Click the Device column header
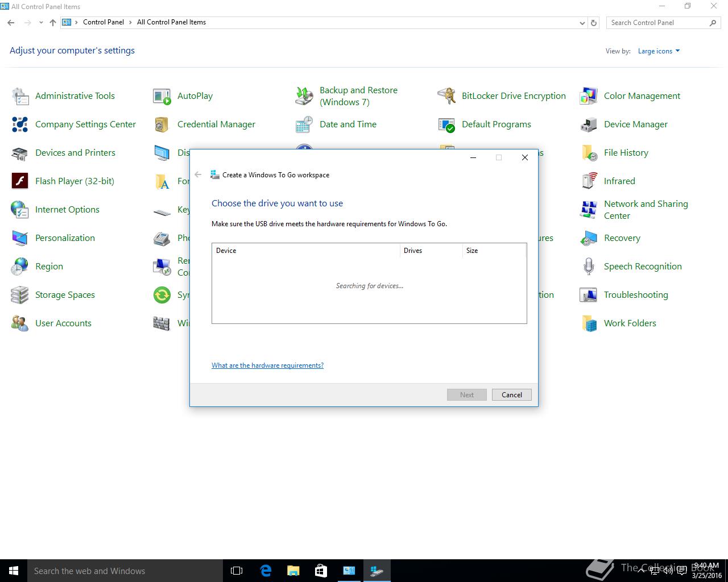 (306, 251)
